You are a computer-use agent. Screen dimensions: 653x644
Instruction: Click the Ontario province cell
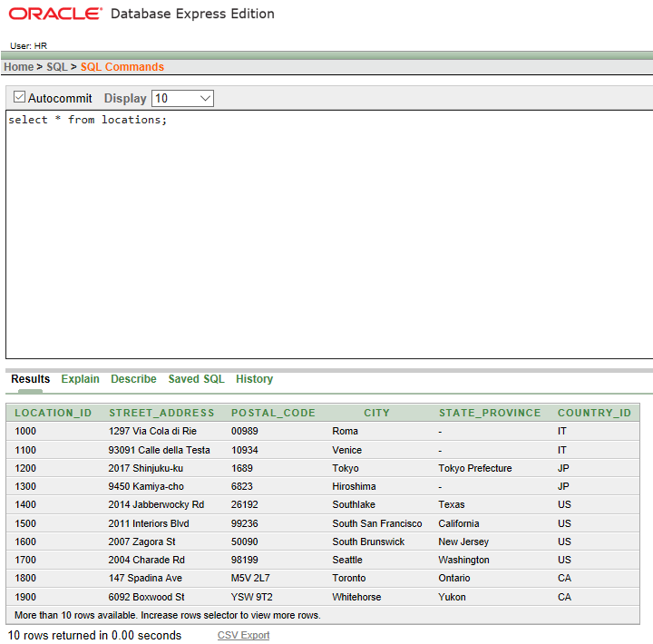(x=454, y=578)
